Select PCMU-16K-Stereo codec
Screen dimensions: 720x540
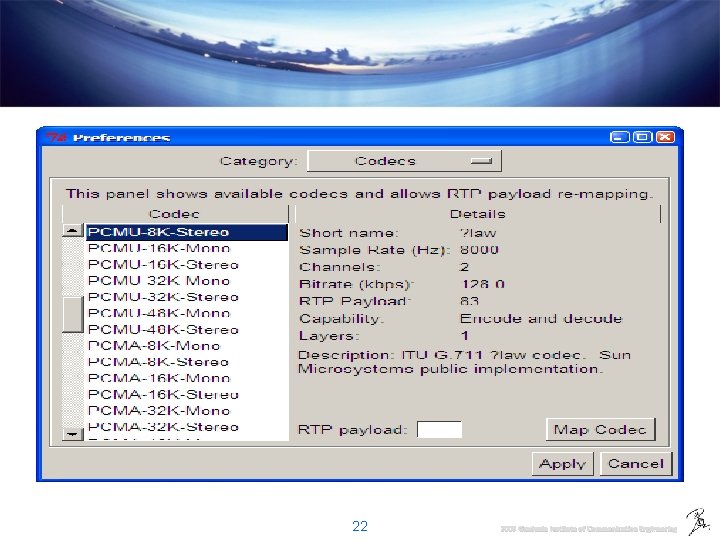click(187, 265)
